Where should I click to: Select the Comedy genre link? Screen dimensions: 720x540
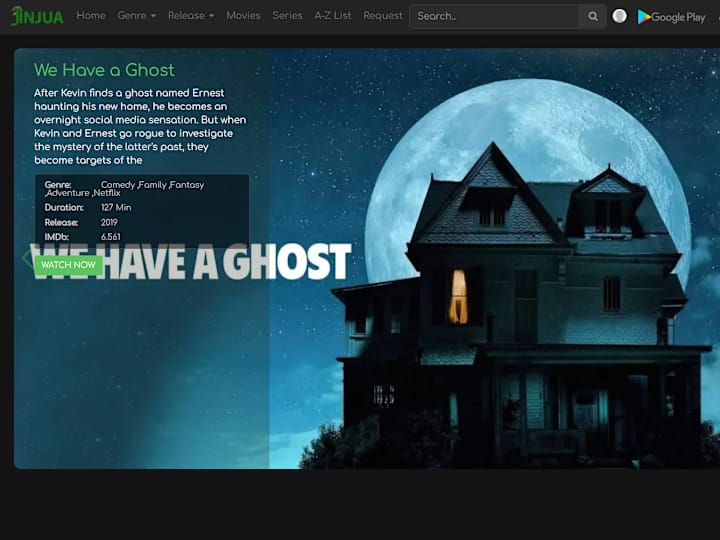[118, 185]
